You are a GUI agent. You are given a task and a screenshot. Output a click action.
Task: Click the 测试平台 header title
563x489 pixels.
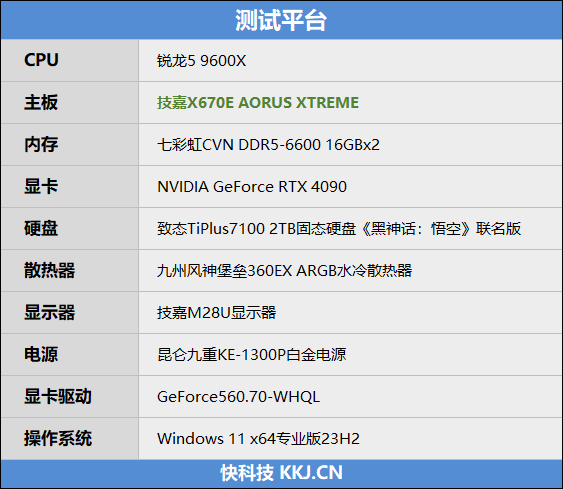pyautogui.click(x=281, y=20)
